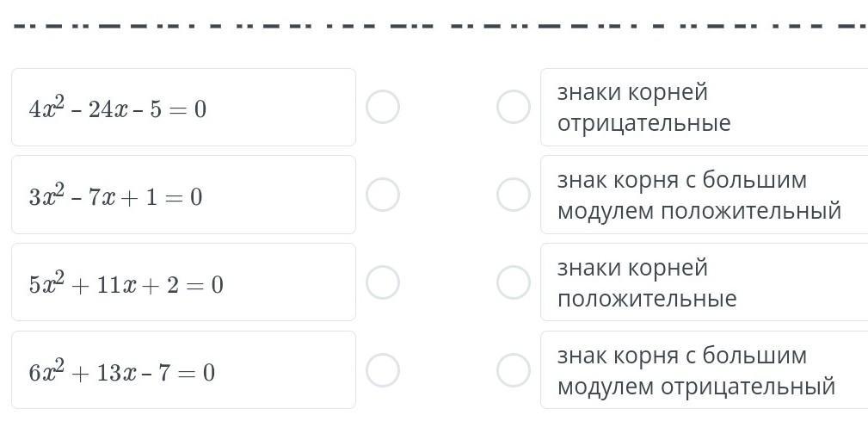This screenshot has height=440, width=868.
Task: Click the equation card 3x² – 7x + 1 = 0
Action: pyautogui.click(x=183, y=195)
